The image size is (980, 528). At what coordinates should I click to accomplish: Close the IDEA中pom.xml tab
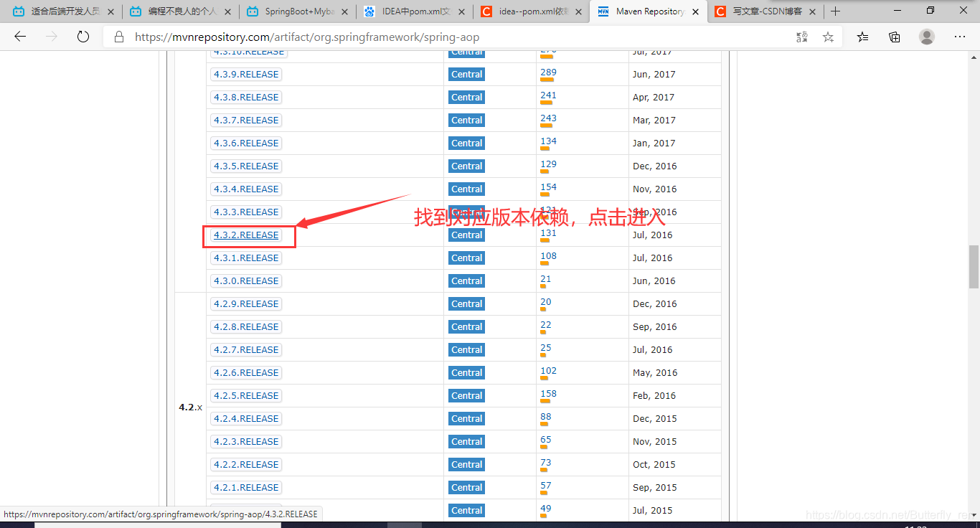point(462,11)
